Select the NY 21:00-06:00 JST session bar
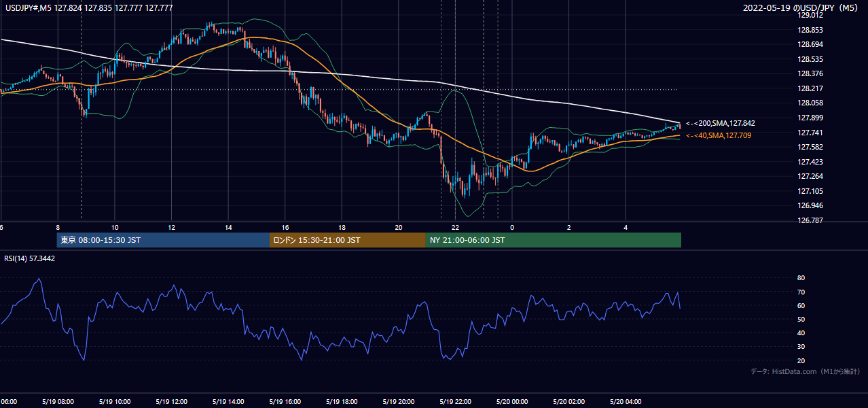 [x=554, y=240]
